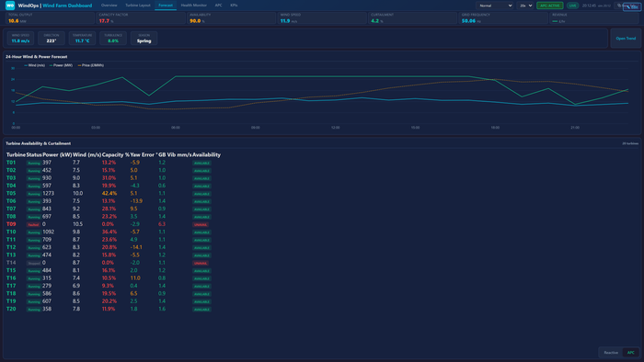Click the UNAVAIL badge in T09 row
This screenshot has height=362, width=644.
[x=201, y=225]
